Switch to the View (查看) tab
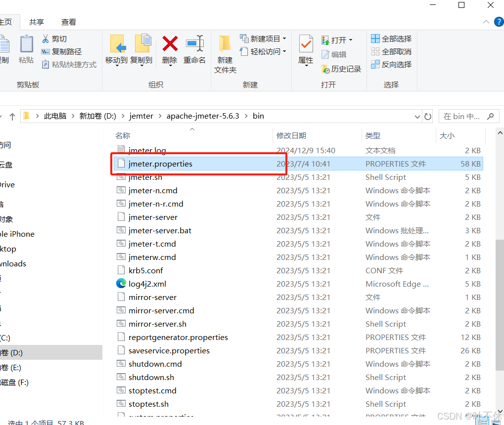 click(x=68, y=22)
